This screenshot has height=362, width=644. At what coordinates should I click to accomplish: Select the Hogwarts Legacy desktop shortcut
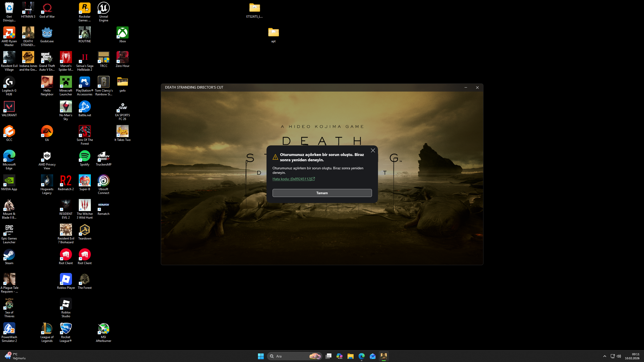(47, 185)
